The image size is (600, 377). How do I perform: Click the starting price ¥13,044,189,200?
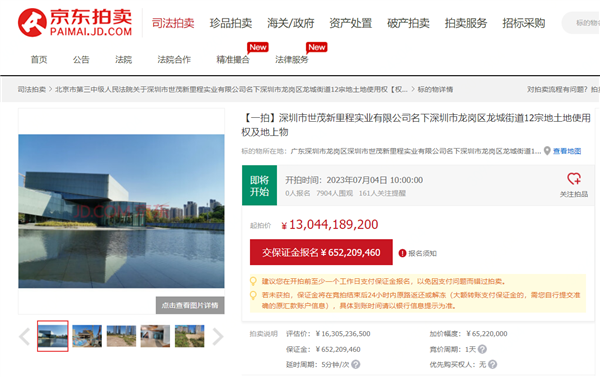[330, 225]
